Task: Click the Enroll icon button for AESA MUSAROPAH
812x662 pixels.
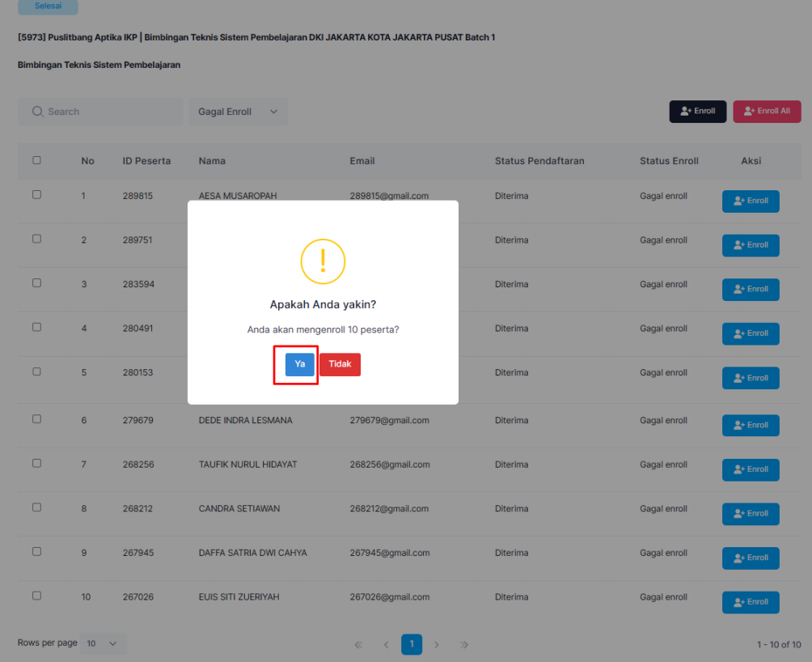Action: click(750, 201)
